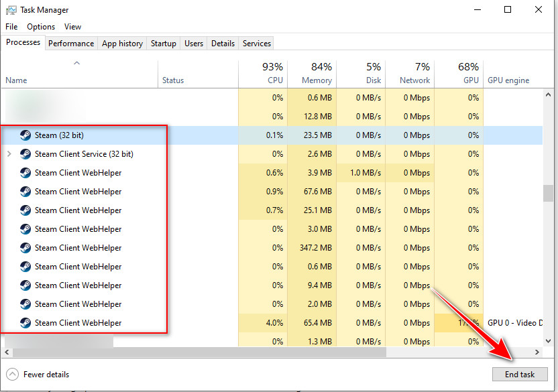Click the vertical scrollbar thumb
The image size is (558, 392).
(548, 193)
